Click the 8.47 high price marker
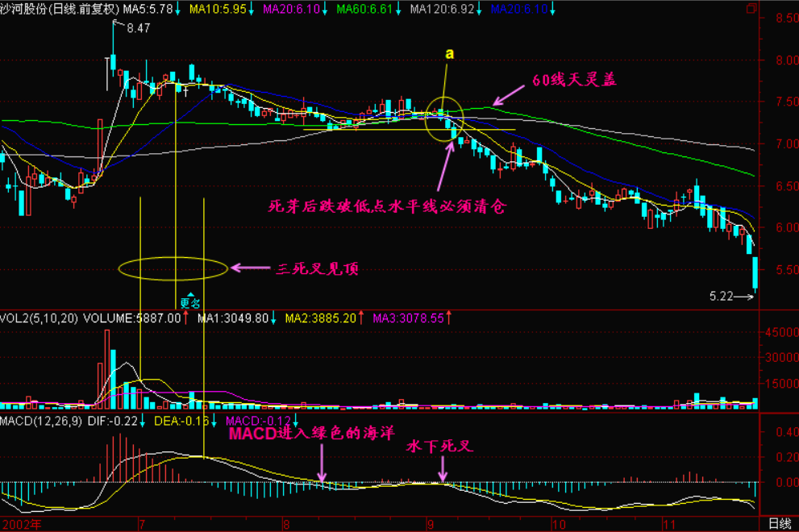 pyautogui.click(x=138, y=28)
